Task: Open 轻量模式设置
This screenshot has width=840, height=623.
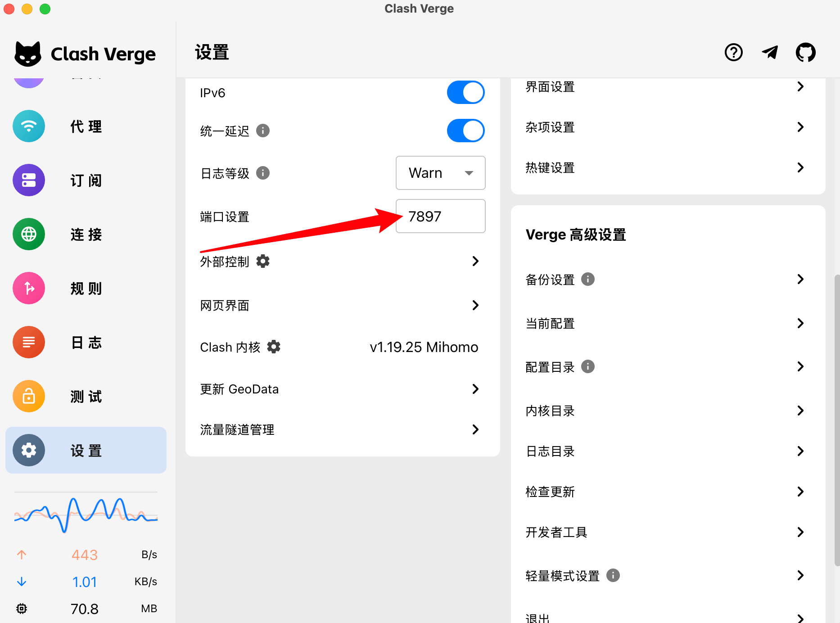Action: coord(668,575)
